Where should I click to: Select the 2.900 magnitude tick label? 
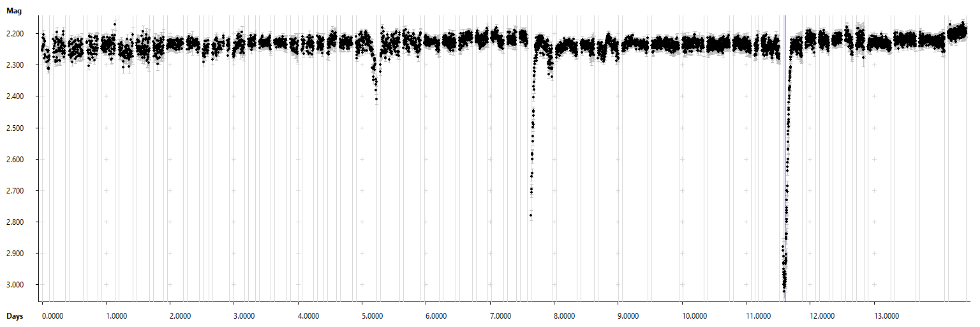15,254
